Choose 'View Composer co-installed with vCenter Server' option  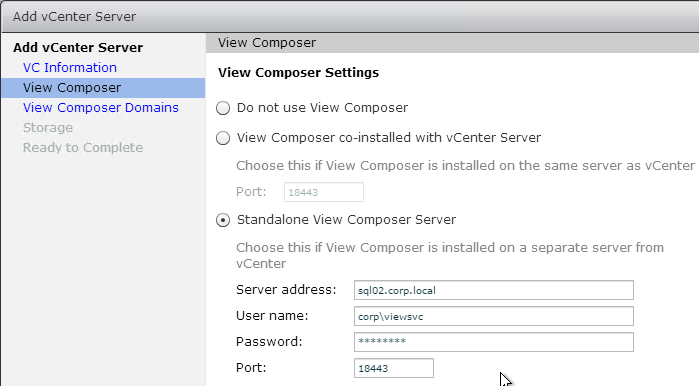[x=223, y=138]
